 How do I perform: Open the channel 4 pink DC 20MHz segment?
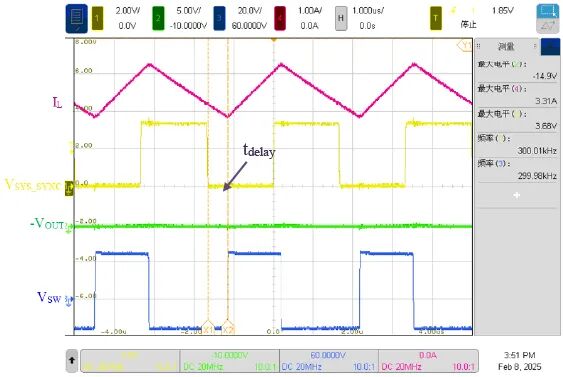coord(428,361)
